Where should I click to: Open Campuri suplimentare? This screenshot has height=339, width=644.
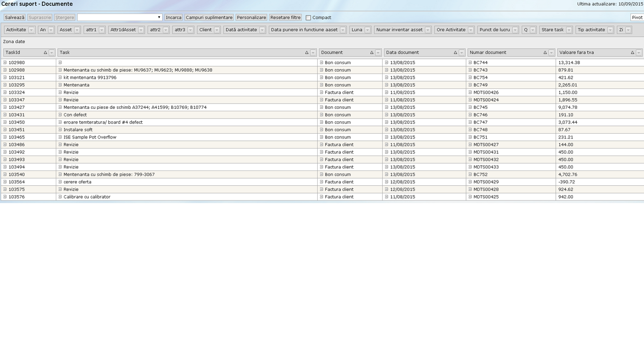pos(209,17)
